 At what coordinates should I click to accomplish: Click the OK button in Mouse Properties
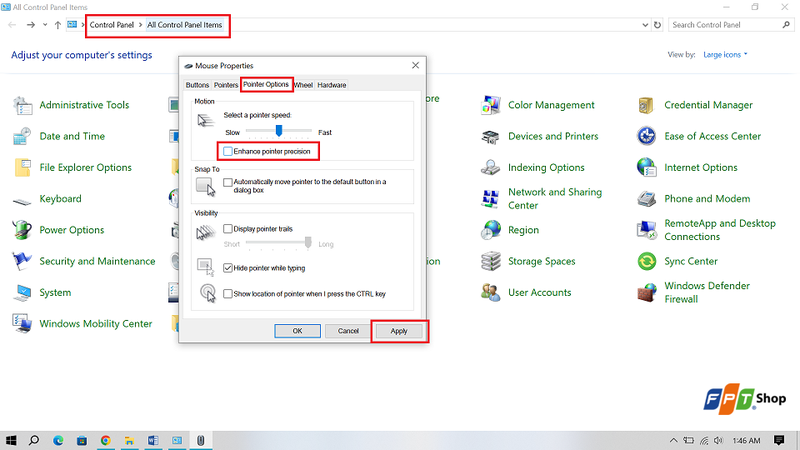[297, 331]
